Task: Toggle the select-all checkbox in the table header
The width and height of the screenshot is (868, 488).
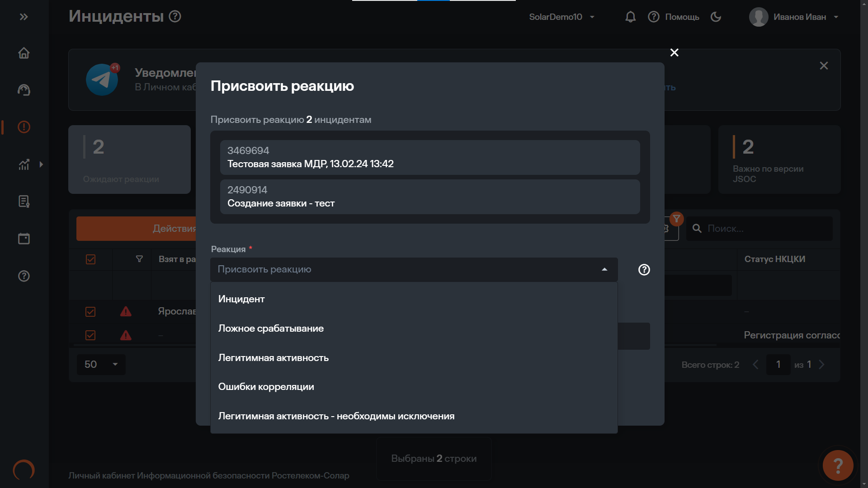Action: 90,259
